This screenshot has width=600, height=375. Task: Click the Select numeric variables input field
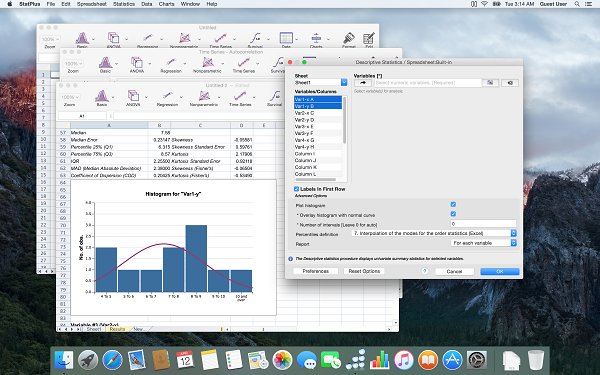[x=427, y=83]
